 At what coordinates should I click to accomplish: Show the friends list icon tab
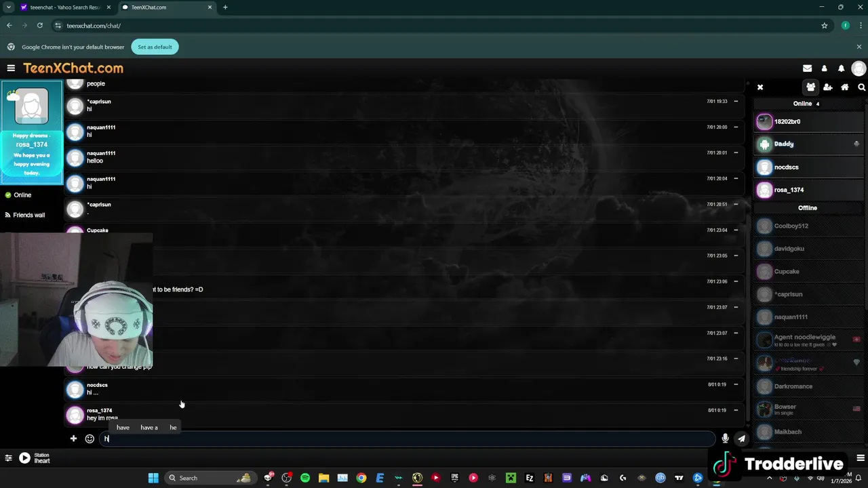click(828, 87)
